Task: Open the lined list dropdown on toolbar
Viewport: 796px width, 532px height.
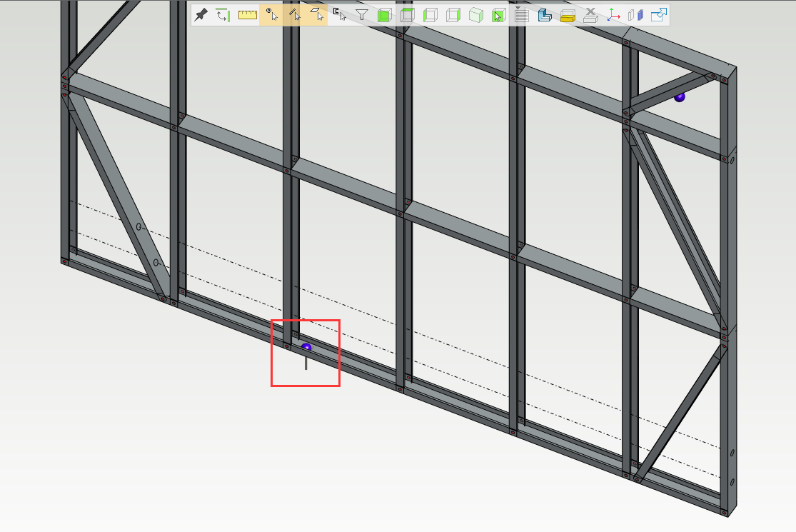Action: pyautogui.click(x=521, y=15)
